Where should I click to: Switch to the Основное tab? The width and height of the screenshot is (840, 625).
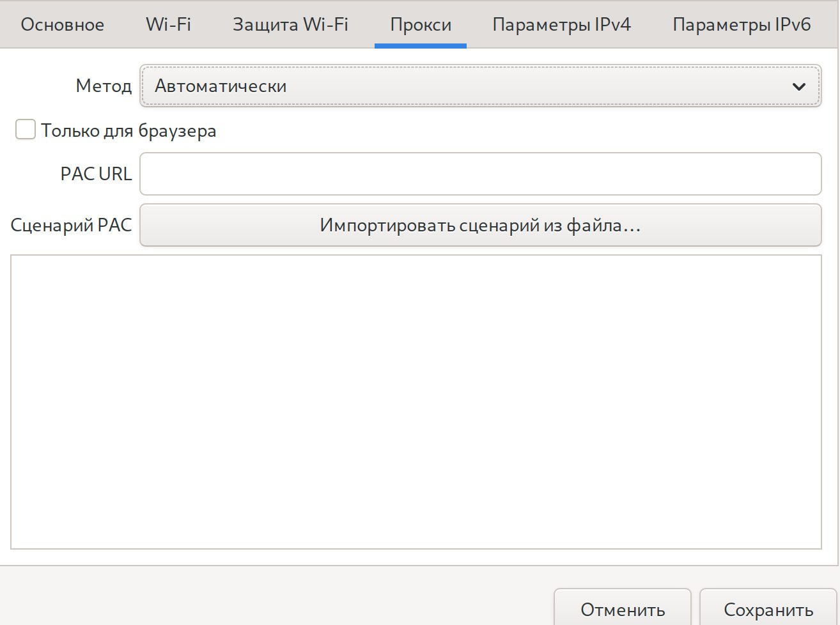63,24
